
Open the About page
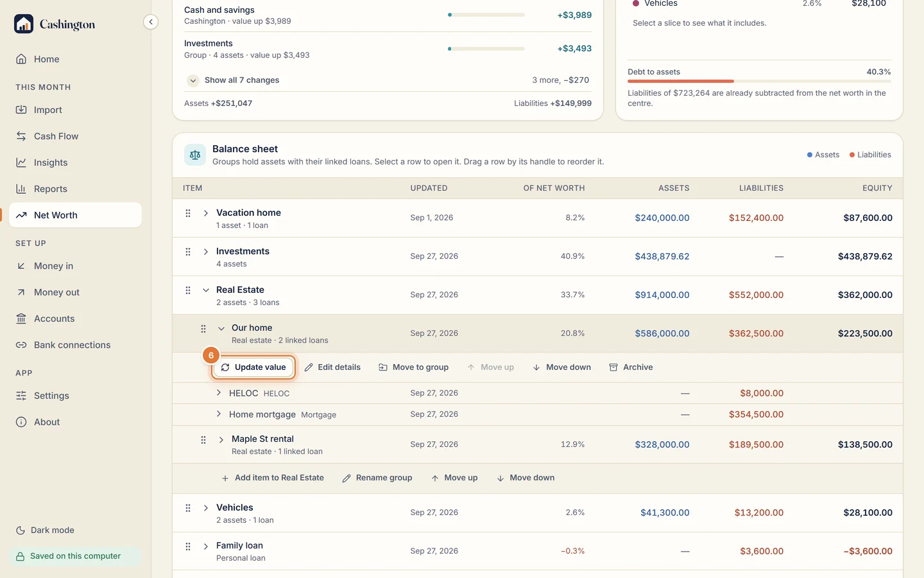point(76,422)
